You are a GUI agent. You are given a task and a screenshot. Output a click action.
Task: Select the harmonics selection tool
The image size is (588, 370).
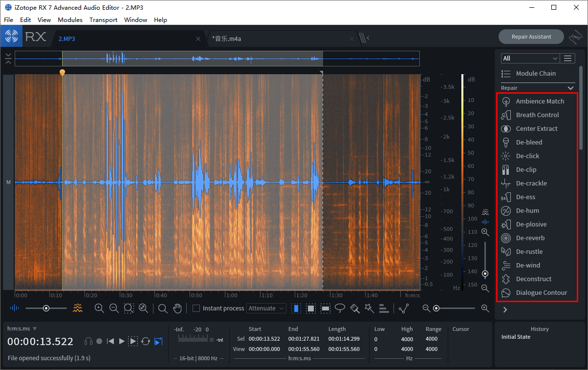pos(384,308)
